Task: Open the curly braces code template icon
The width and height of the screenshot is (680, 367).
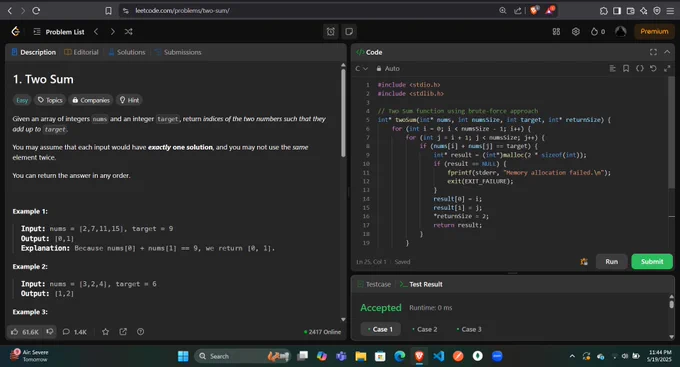Action: pyautogui.click(x=640, y=69)
